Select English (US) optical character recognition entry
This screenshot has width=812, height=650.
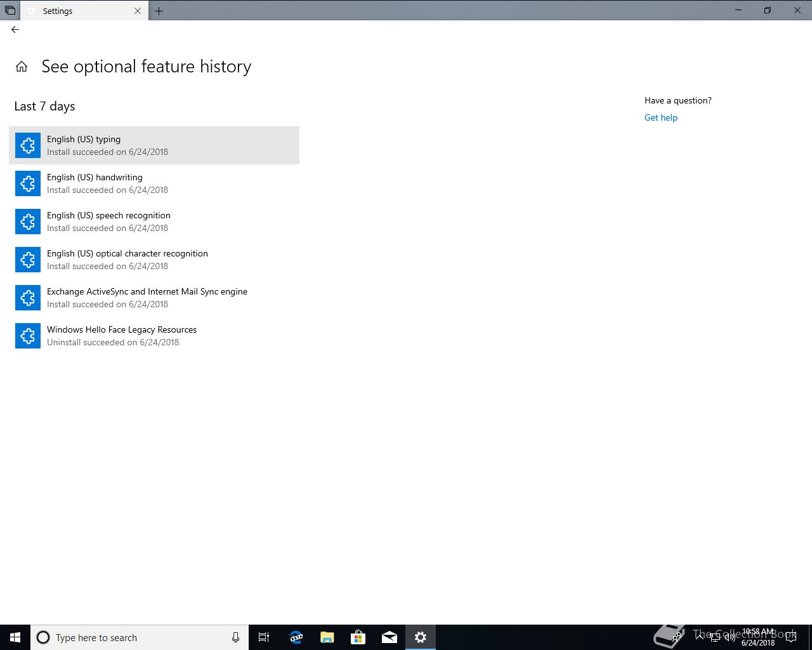click(154, 260)
